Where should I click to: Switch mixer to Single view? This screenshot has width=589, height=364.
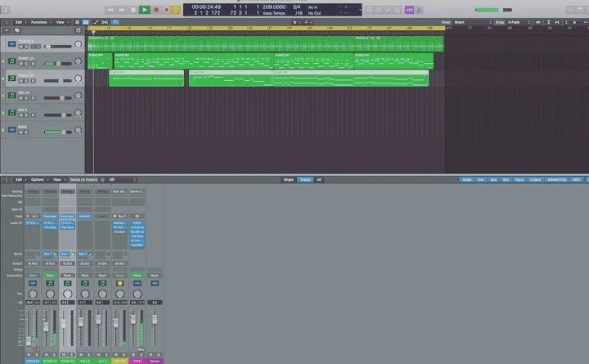click(289, 180)
